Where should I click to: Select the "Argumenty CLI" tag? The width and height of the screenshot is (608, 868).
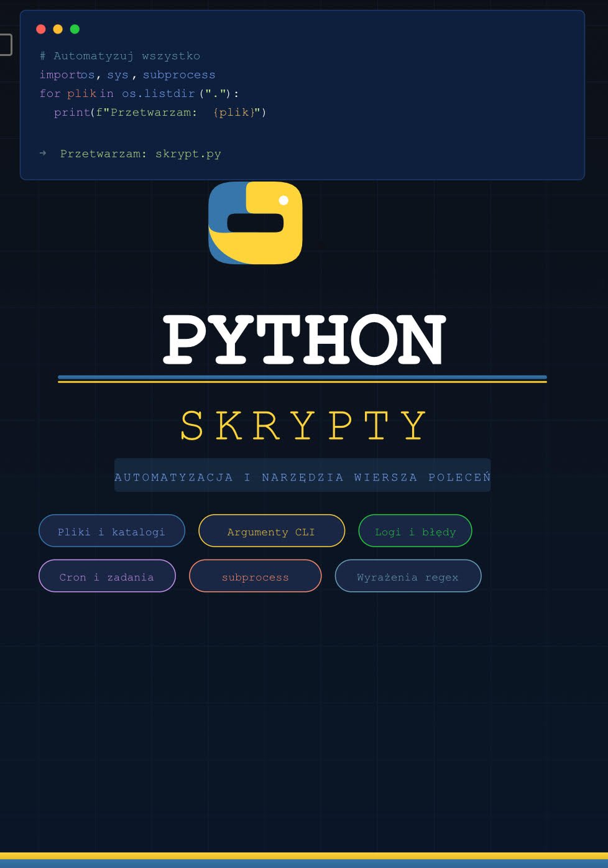click(x=271, y=531)
